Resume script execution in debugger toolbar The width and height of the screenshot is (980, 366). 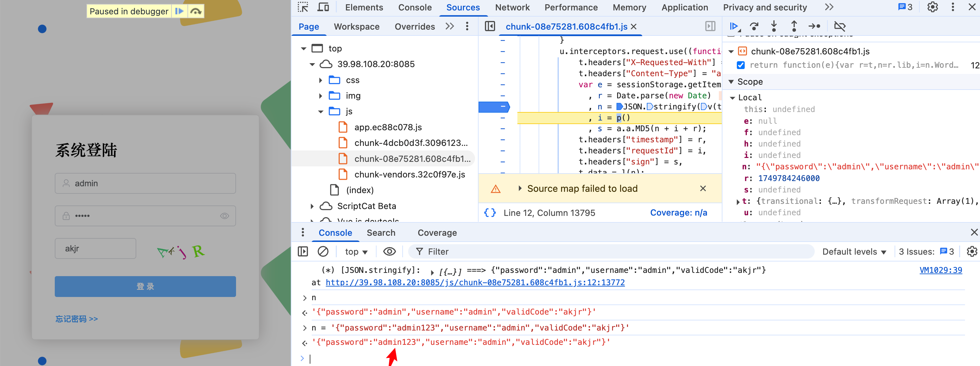point(734,26)
